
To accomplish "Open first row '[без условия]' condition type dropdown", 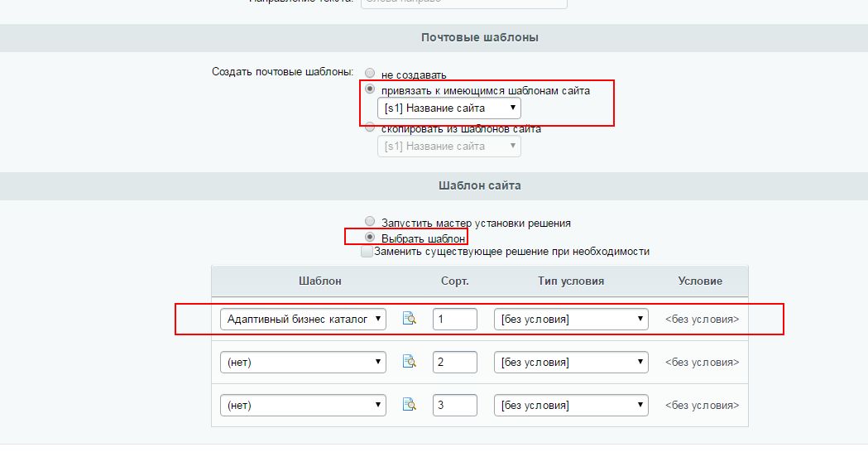I will click(x=570, y=319).
